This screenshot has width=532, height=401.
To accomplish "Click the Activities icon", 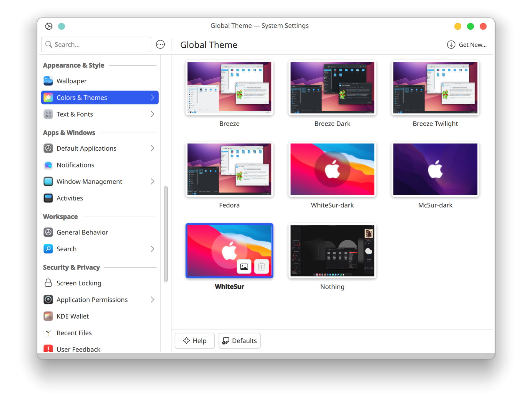I will click(48, 198).
